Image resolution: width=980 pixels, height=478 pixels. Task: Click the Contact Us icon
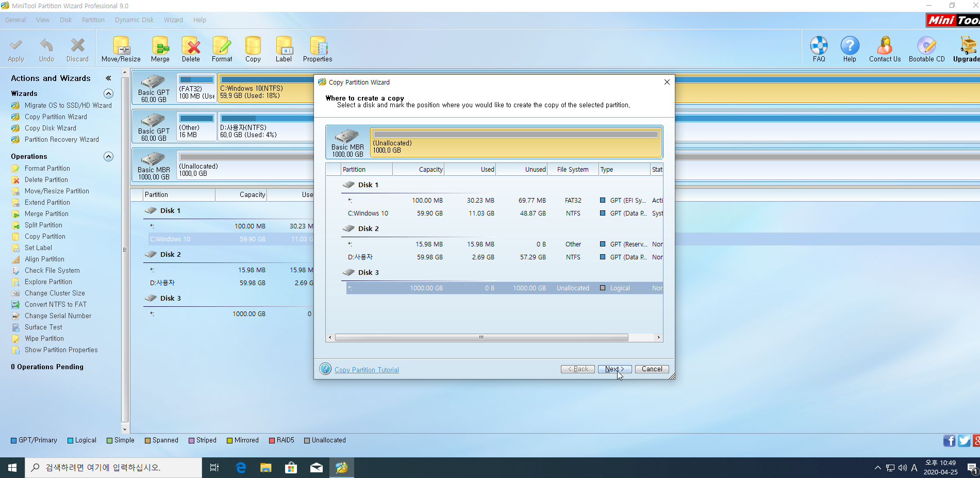885,45
